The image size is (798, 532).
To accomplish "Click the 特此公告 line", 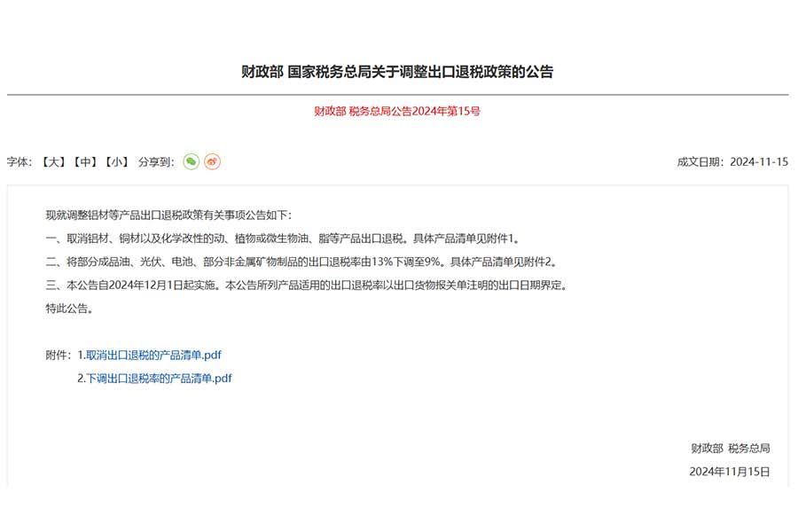I will tap(69, 309).
